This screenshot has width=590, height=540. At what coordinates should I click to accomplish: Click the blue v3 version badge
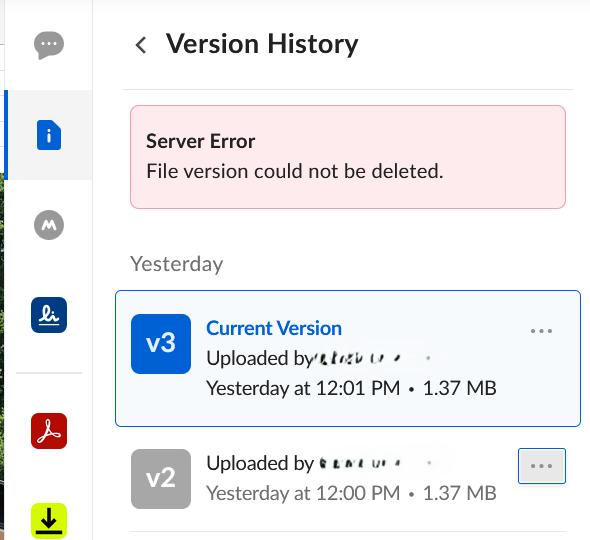(x=161, y=344)
